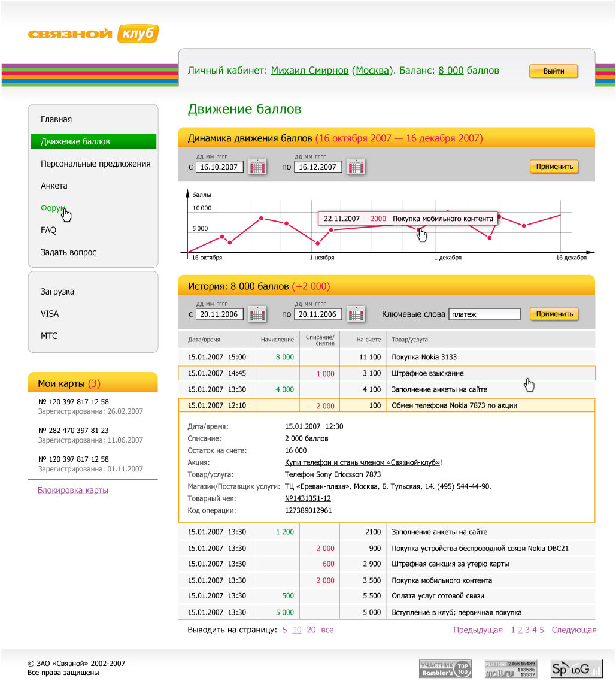Show 20 records per page
Viewport: 616px width, 690px height.
(311, 630)
